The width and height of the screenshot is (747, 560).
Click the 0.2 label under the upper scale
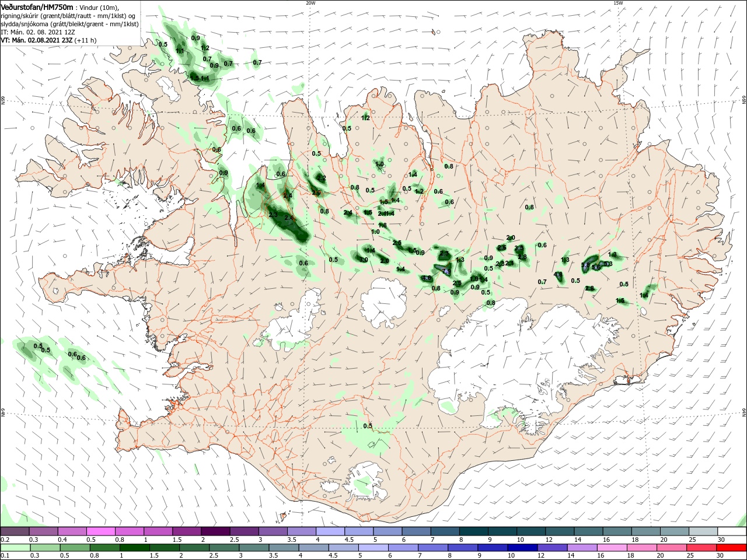(5, 540)
